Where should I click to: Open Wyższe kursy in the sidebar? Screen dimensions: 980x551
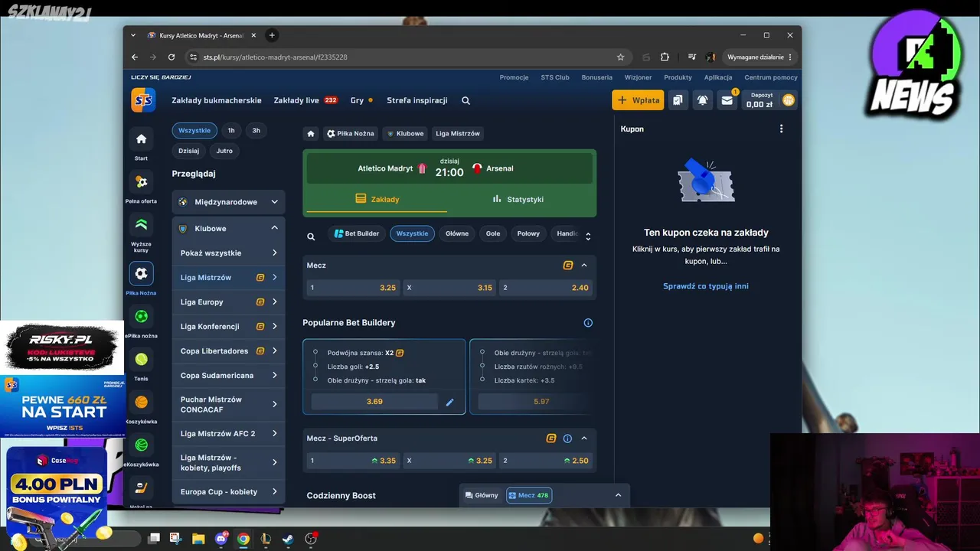coord(141,225)
